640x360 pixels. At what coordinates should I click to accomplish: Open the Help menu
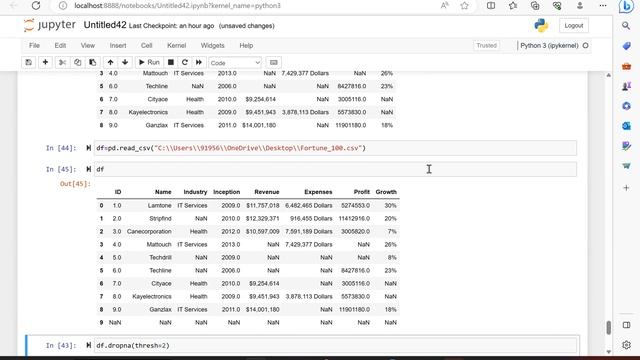(x=246, y=45)
